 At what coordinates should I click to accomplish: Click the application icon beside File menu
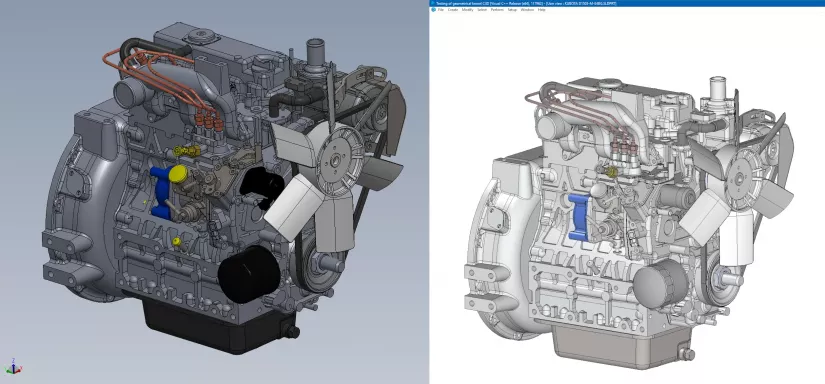pos(434,9)
